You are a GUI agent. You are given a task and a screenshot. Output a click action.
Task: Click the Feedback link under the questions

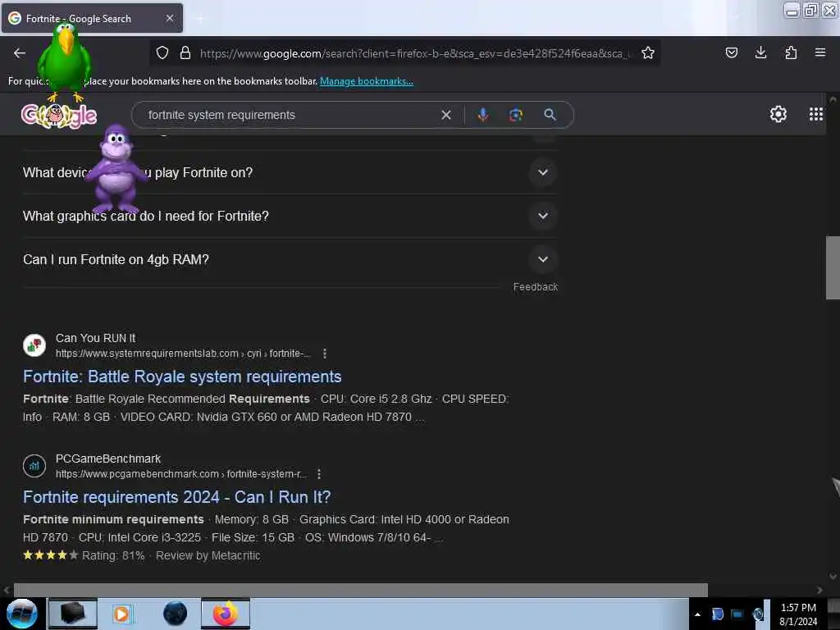pos(535,287)
